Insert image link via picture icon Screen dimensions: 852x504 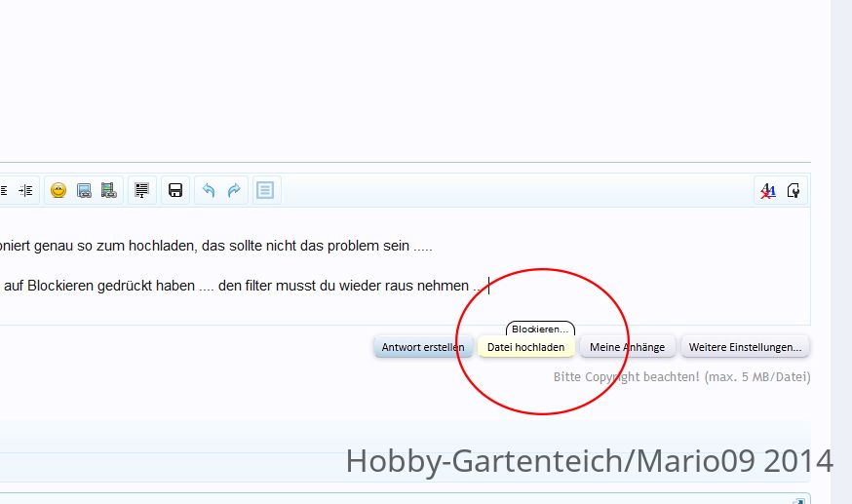pos(84,191)
